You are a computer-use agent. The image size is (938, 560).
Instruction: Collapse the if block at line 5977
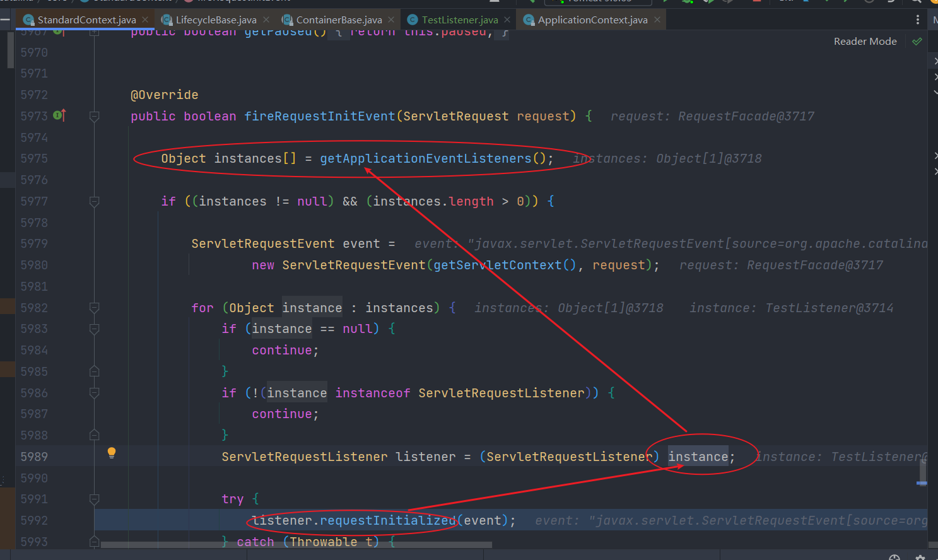click(x=94, y=201)
